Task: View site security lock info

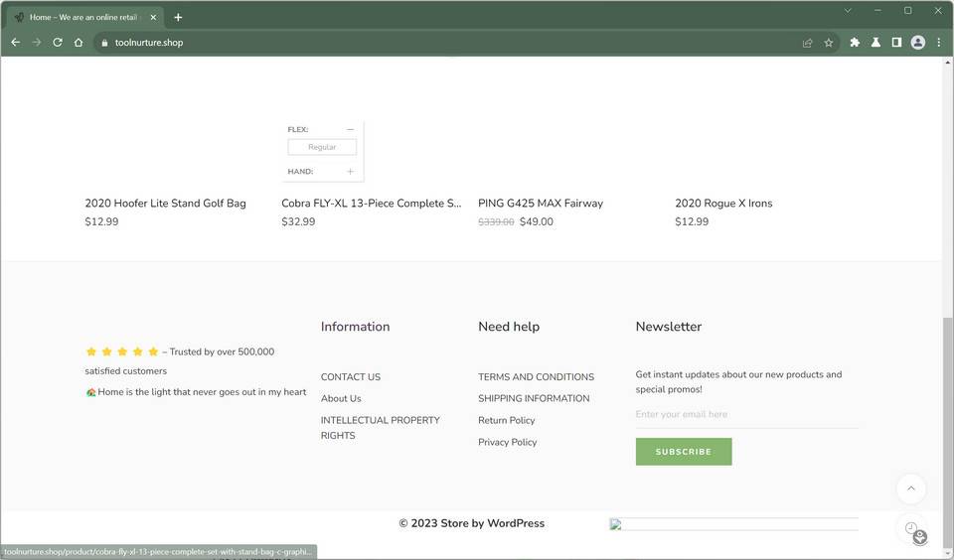Action: [x=104, y=43]
